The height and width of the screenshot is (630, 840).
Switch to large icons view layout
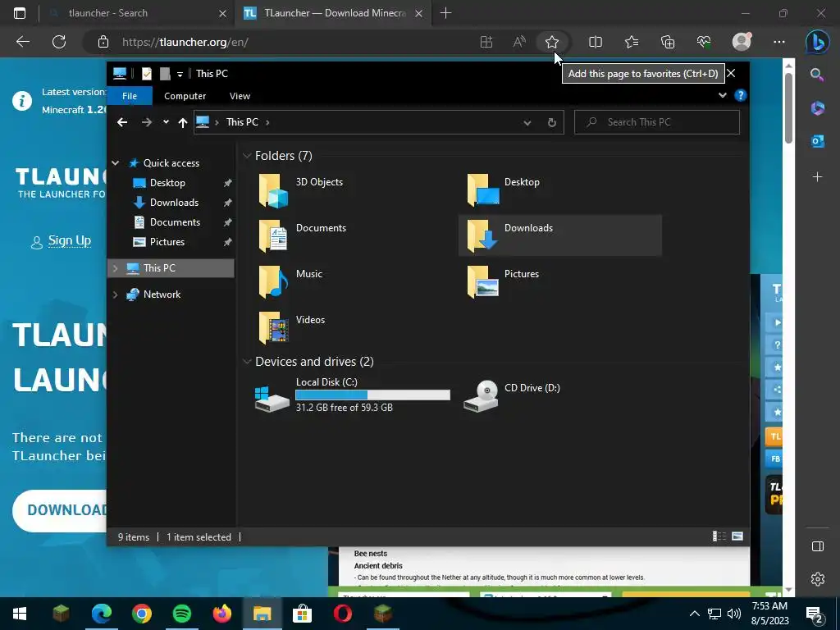coord(737,536)
